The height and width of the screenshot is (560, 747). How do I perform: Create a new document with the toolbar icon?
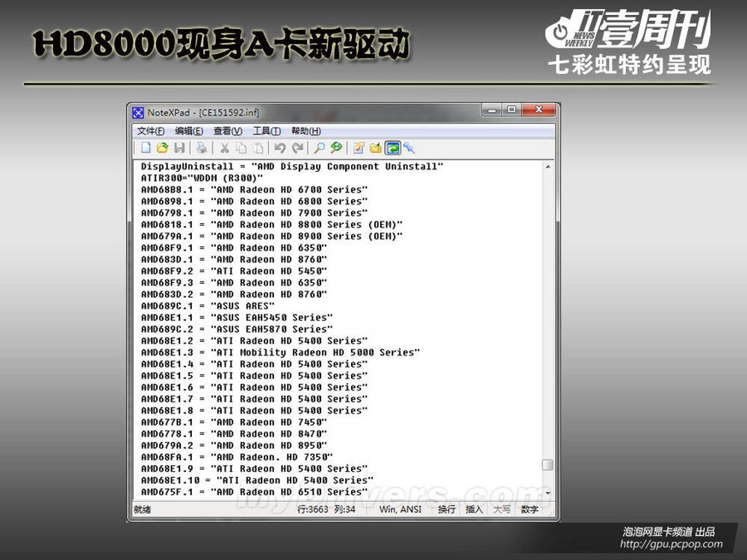pos(146,148)
